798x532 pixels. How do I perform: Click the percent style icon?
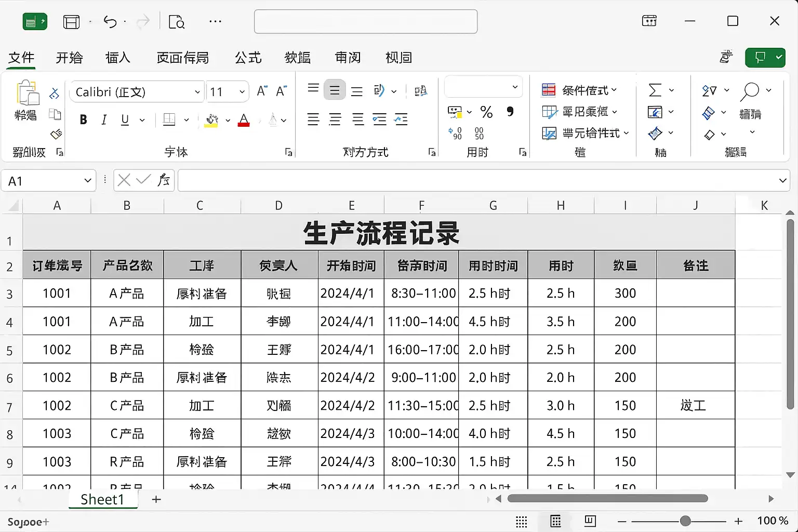486,112
